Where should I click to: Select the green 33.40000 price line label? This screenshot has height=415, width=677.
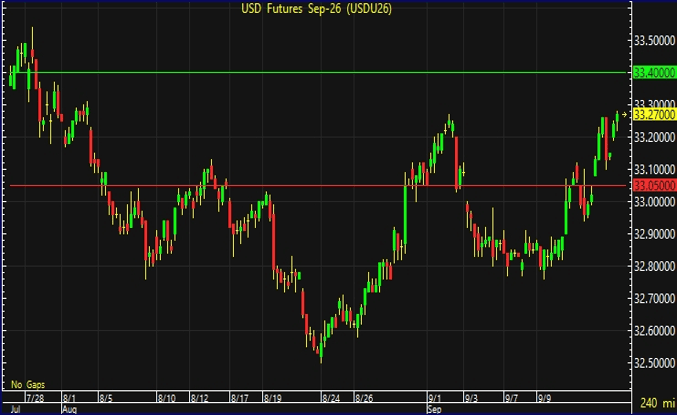click(x=654, y=73)
